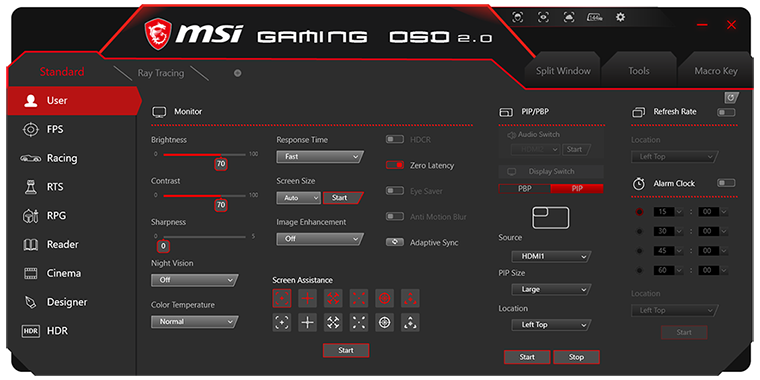760x380 pixels.
Task: Expand the Response Time dropdown
Action: click(x=319, y=157)
